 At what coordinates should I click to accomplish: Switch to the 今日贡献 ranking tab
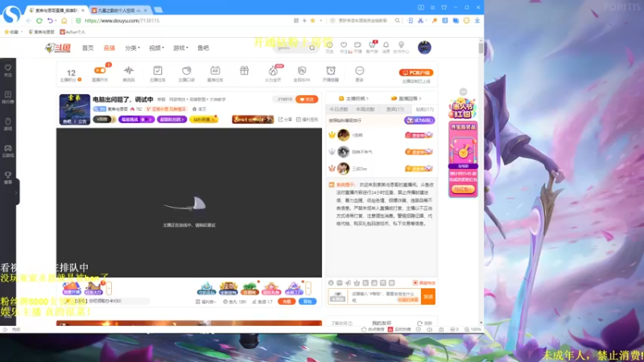338,109
